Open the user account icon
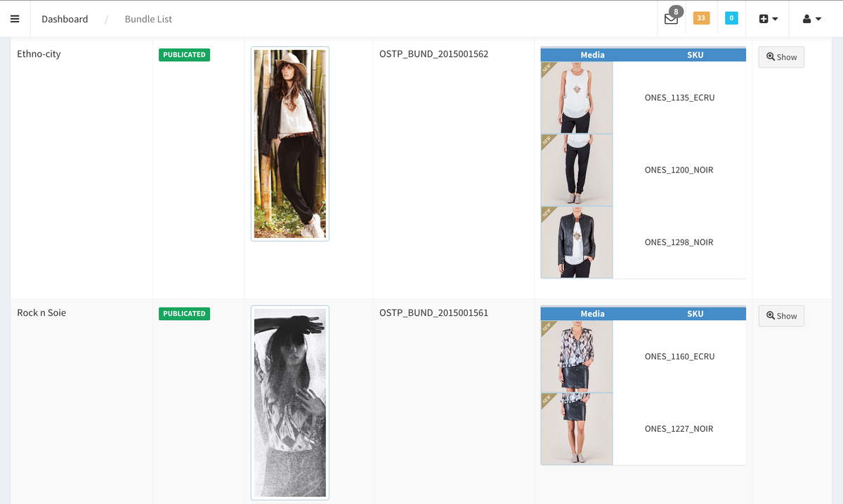The height and width of the screenshot is (504, 843). pyautogui.click(x=807, y=18)
